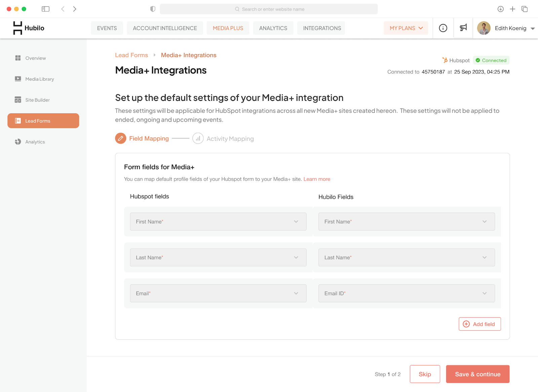Image resolution: width=538 pixels, height=392 pixels.
Task: Open the announcements megaphone icon
Action: coord(463,28)
